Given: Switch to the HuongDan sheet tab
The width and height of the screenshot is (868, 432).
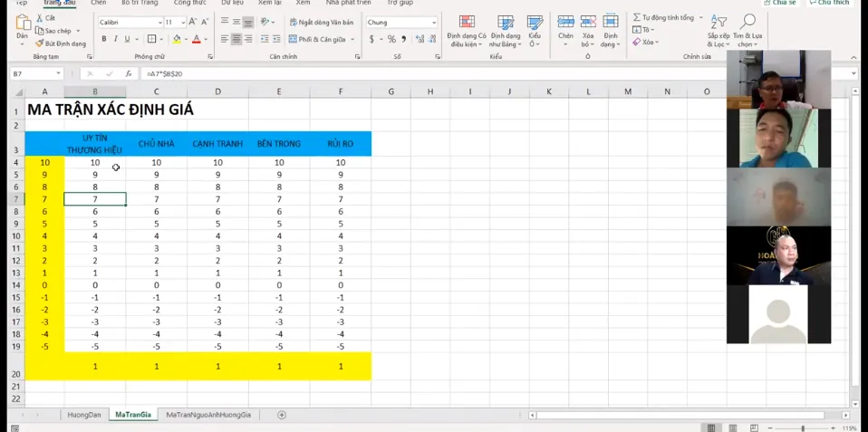Looking at the screenshot, I should (x=84, y=415).
